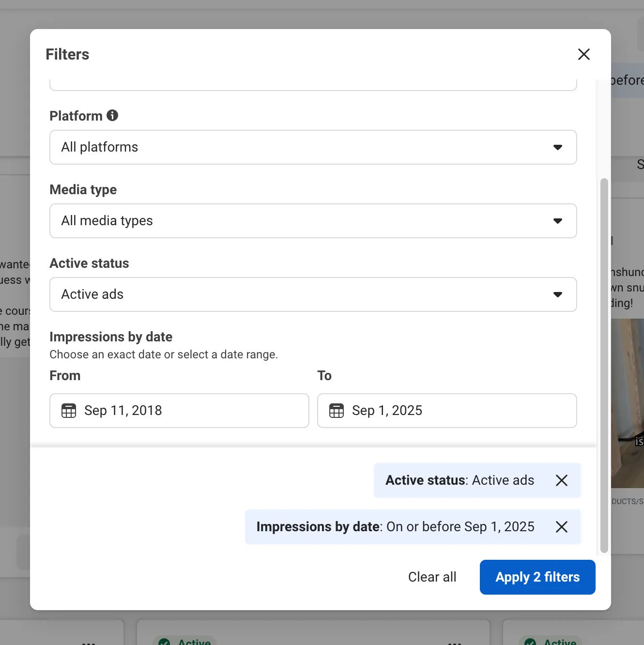Click the Filters dialog vertical scrollbar
Screen dimensions: 644x645
[x=604, y=363]
